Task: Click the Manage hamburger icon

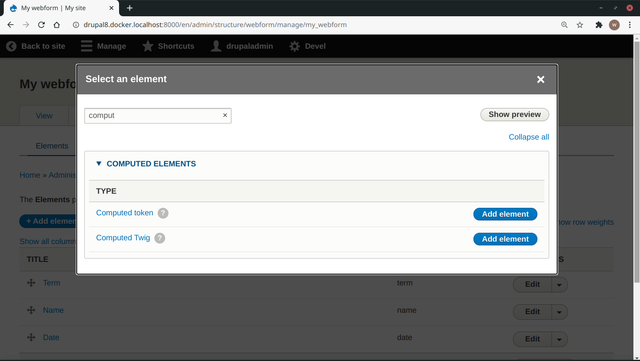Action: pos(86,46)
